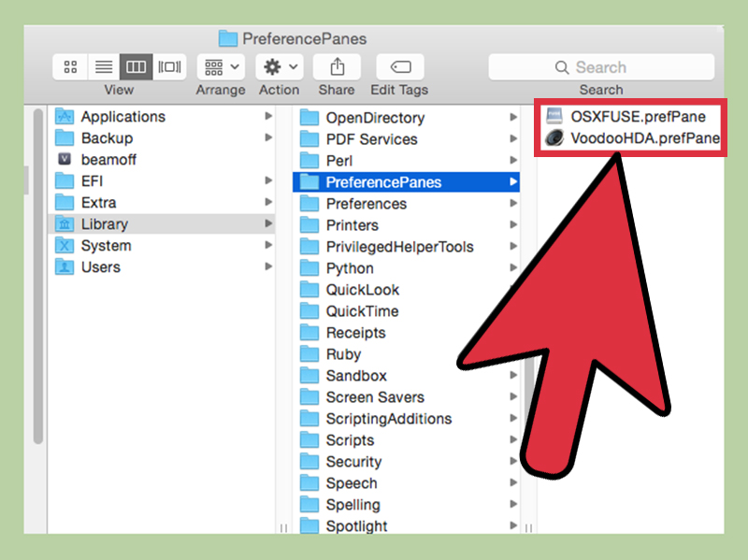The image size is (748, 560).
Task: Switch to list view
Action: pyautogui.click(x=104, y=66)
